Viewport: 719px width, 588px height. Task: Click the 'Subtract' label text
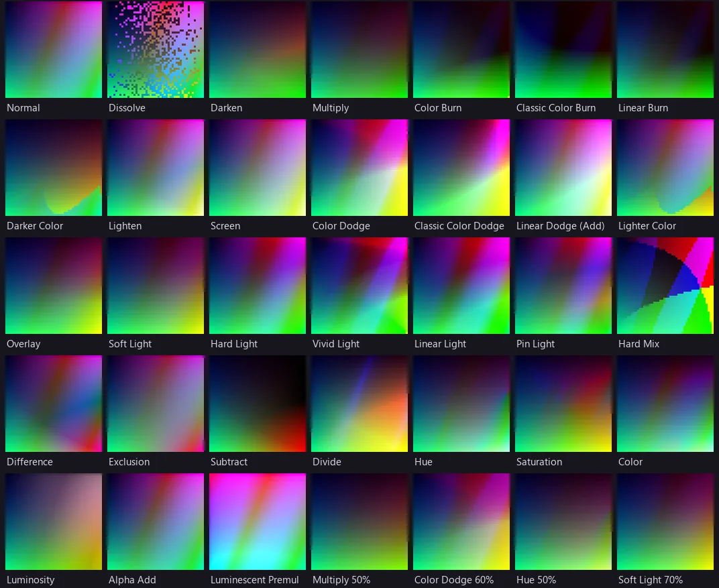(229, 462)
